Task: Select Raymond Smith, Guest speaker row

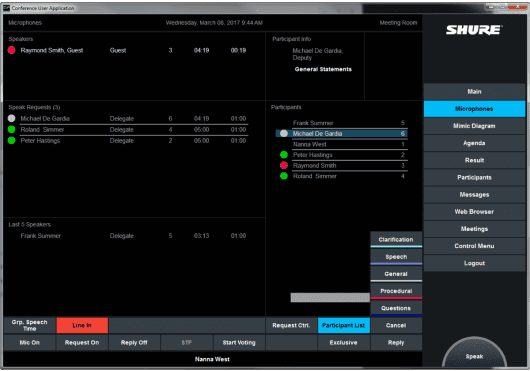Action: pyautogui.click(x=128, y=50)
